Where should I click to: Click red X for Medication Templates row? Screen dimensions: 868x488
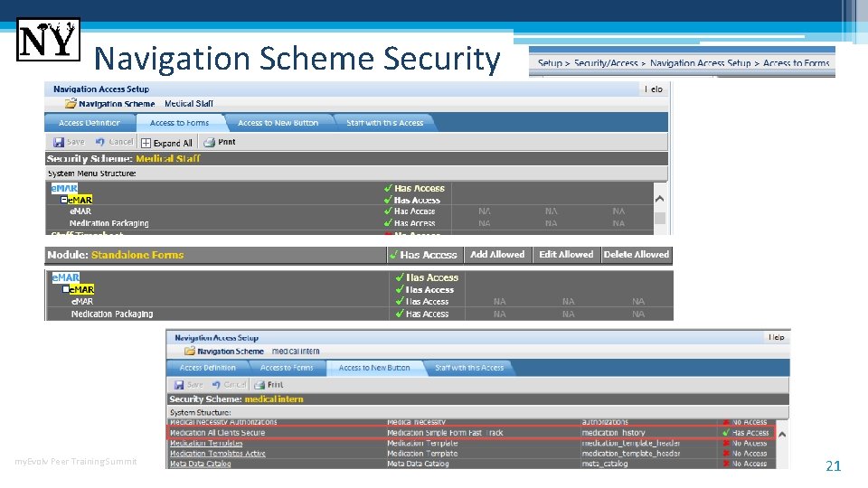point(726,443)
